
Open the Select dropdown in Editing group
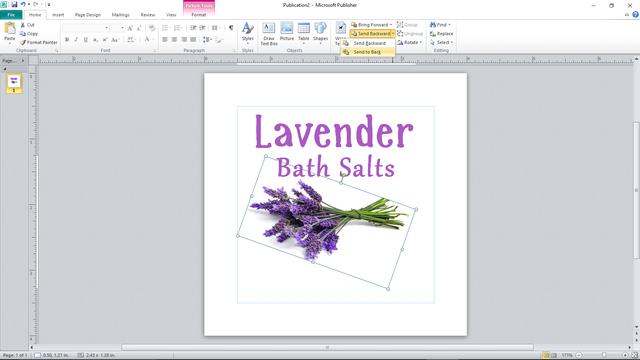pyautogui.click(x=442, y=42)
